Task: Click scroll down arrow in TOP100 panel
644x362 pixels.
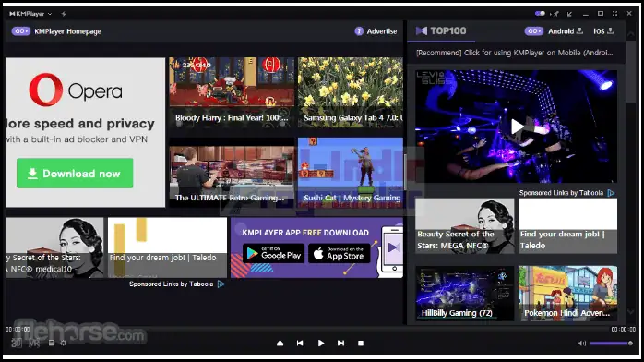Action: coord(631,312)
